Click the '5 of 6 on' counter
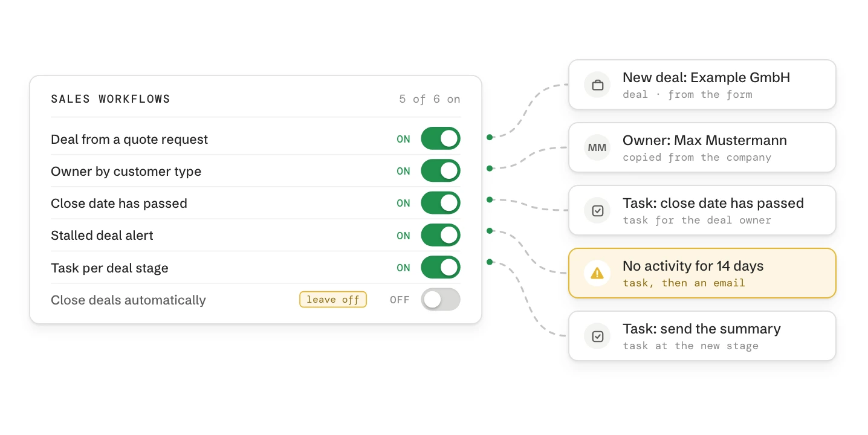Image resolution: width=868 pixels, height=435 pixels. coord(430,99)
